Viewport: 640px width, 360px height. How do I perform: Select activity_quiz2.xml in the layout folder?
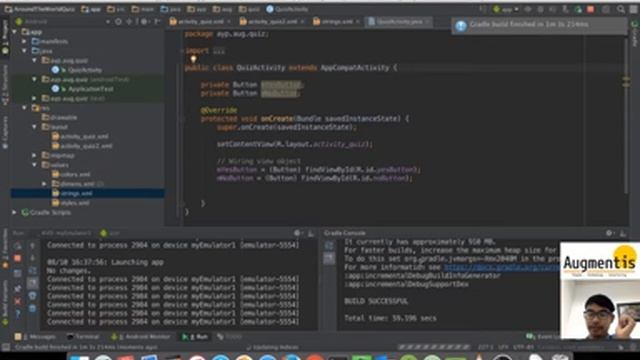(86, 146)
